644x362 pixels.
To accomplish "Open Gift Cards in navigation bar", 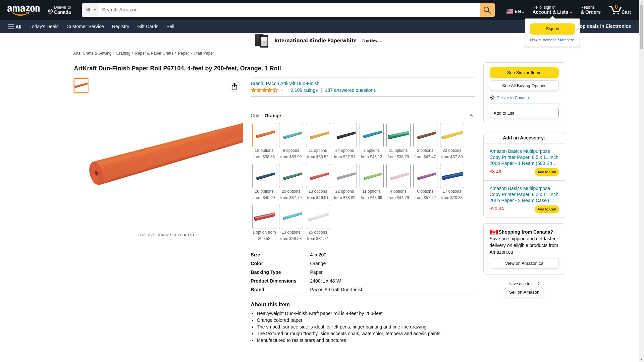I will click(x=148, y=26).
